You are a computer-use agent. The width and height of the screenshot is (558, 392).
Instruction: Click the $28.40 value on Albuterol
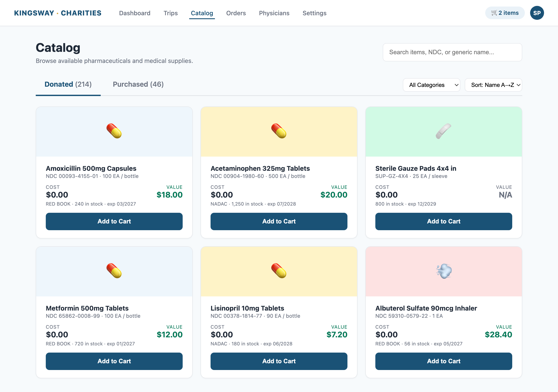(x=498, y=335)
